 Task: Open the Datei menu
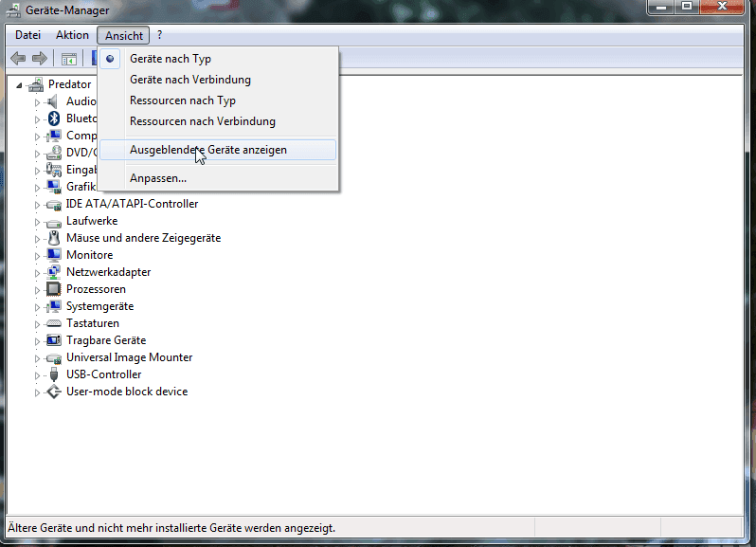(x=28, y=35)
